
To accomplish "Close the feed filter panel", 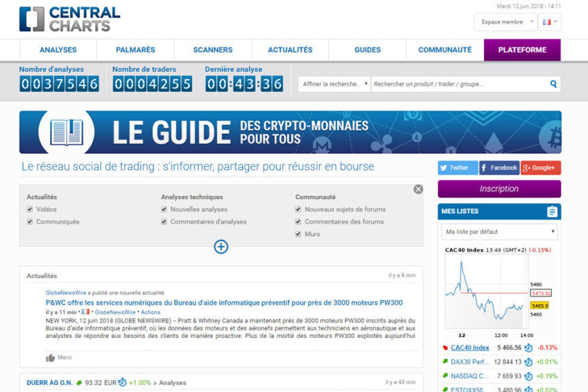I will pyautogui.click(x=418, y=190).
